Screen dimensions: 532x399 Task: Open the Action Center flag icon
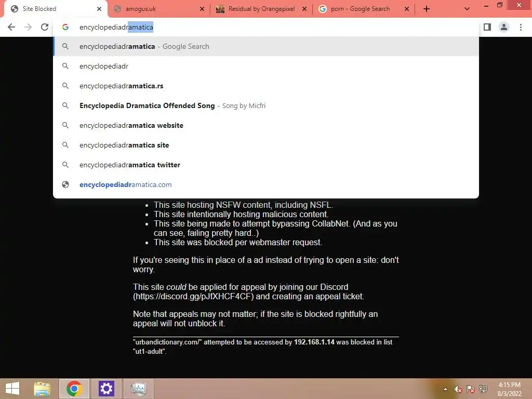pos(471,389)
